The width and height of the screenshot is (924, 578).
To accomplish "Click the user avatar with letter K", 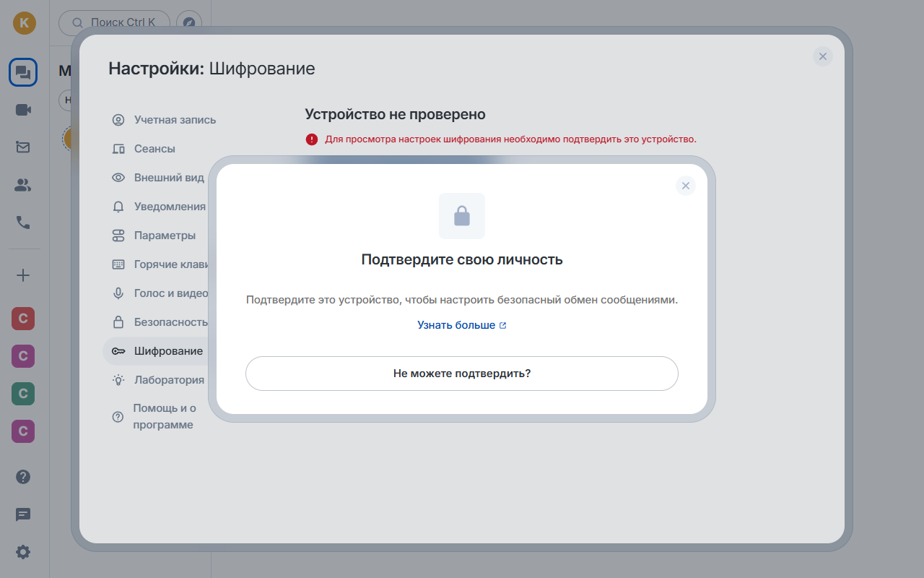I will pyautogui.click(x=25, y=22).
